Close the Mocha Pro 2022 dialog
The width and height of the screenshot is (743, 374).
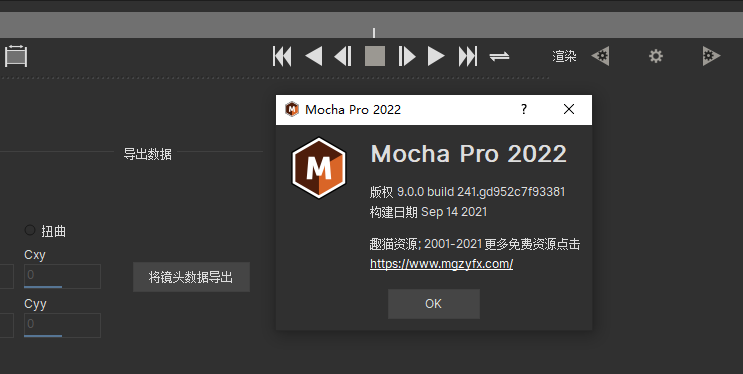pyautogui.click(x=569, y=109)
